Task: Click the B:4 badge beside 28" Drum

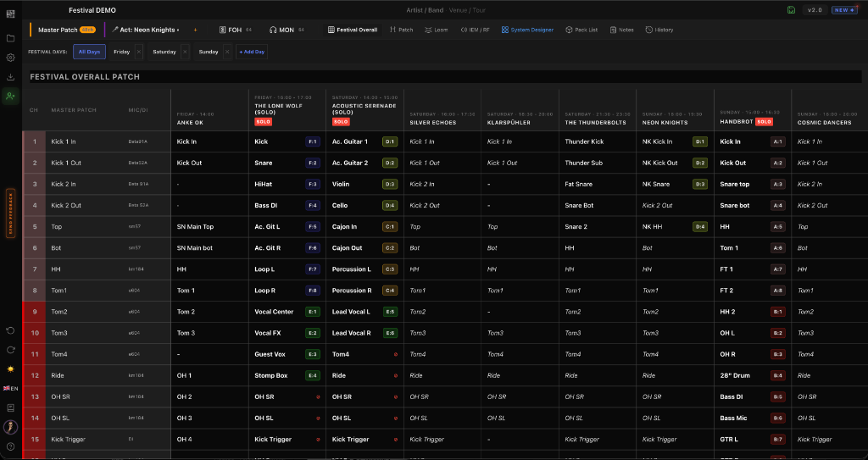Action: pyautogui.click(x=778, y=375)
